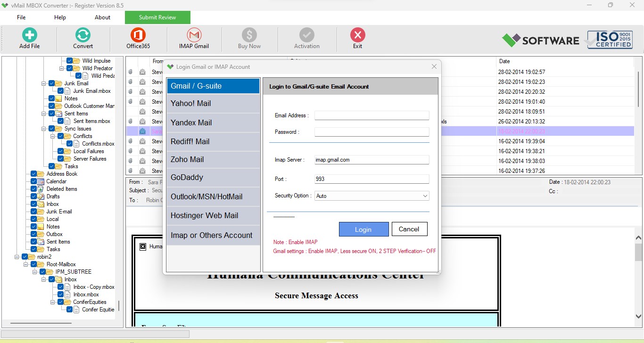Click the Outbox folder icon
The width and height of the screenshot is (644, 343).
[x=41, y=234]
